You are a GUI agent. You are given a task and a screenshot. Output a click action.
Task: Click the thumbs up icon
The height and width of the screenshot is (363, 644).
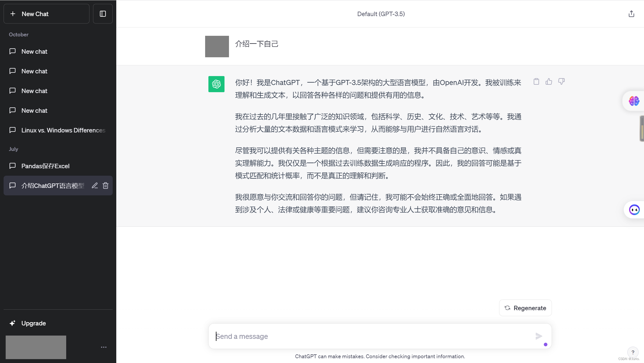(x=549, y=82)
